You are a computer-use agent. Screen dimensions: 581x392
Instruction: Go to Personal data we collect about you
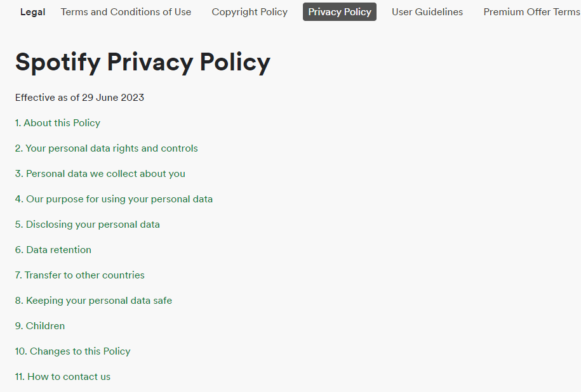pos(100,174)
